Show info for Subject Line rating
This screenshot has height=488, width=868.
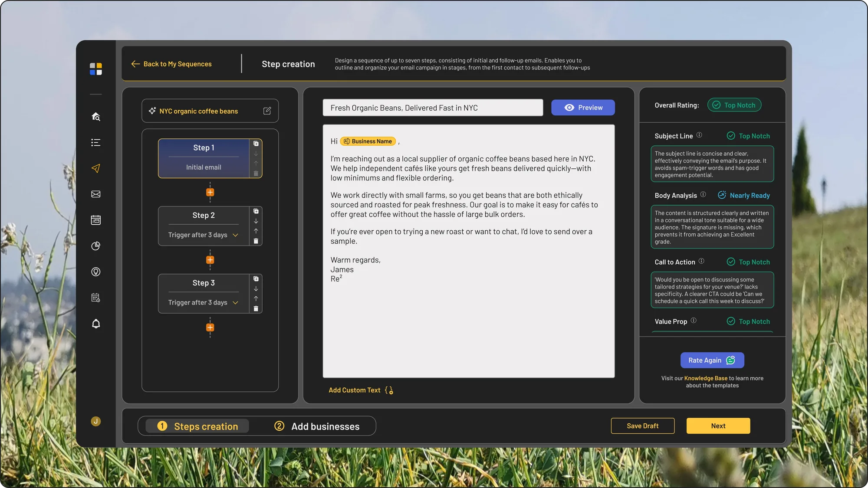[x=699, y=135]
